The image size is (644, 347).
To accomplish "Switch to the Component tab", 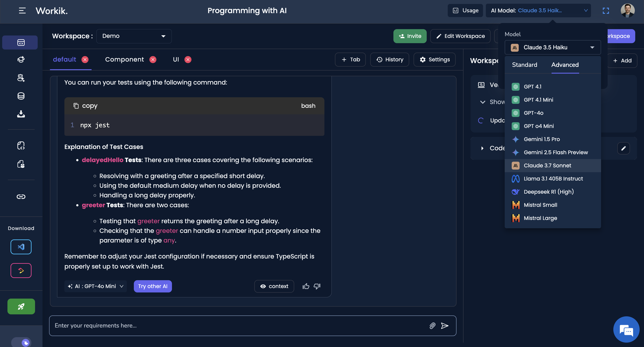I will coord(124,60).
